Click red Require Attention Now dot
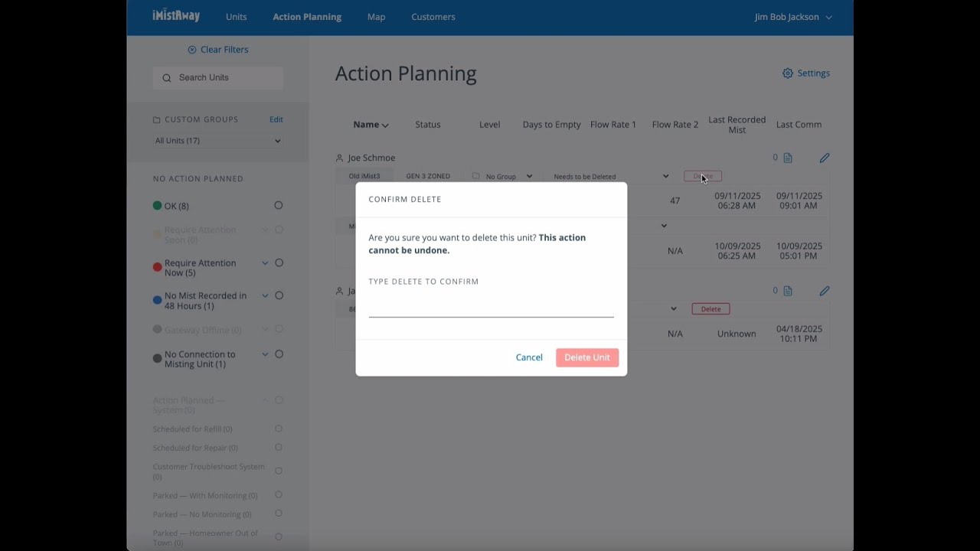Screen dimensions: 980x551 click(x=157, y=268)
